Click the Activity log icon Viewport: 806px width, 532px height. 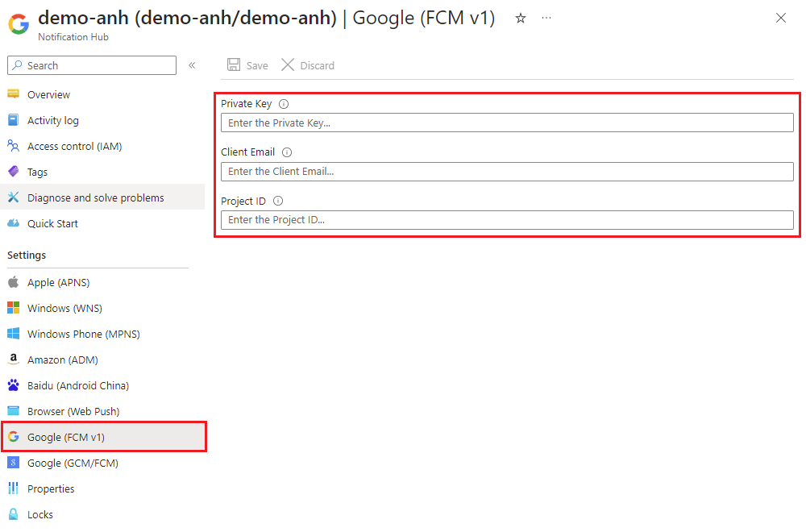14,120
